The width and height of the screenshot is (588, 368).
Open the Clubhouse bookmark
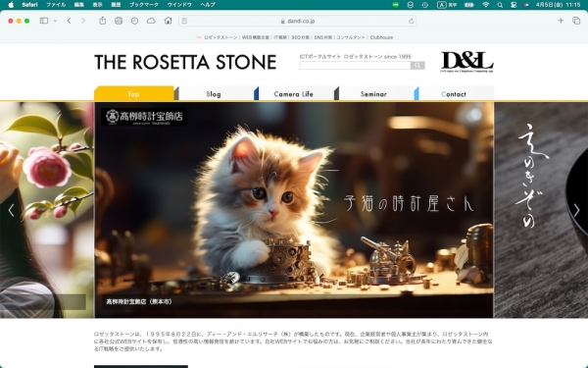point(381,37)
